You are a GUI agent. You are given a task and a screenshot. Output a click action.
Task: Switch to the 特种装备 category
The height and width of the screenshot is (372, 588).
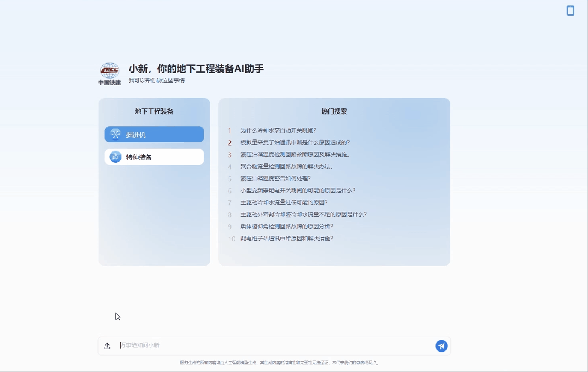pyautogui.click(x=154, y=157)
